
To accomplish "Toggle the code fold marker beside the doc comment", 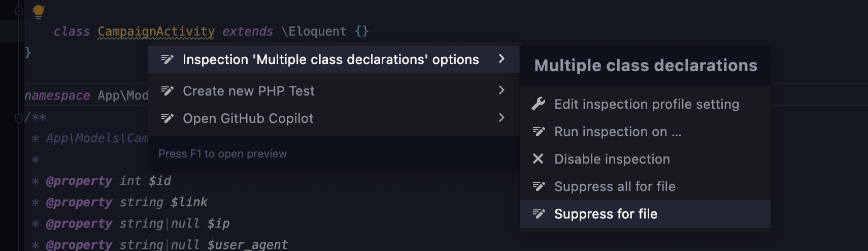I will pos(19,118).
